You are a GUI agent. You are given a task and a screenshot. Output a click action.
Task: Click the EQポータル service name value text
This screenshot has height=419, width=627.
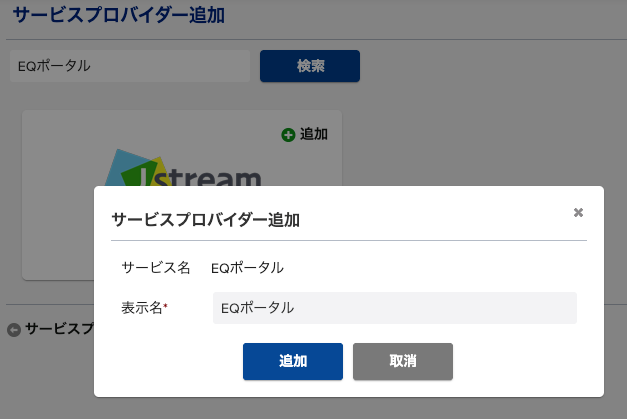coord(248,268)
